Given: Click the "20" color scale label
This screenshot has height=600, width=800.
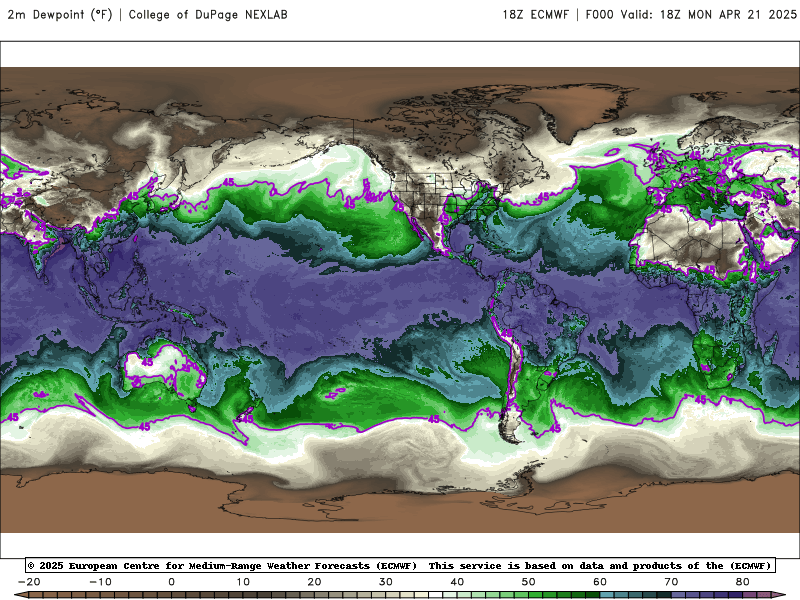Looking at the screenshot, I should click(x=314, y=582).
